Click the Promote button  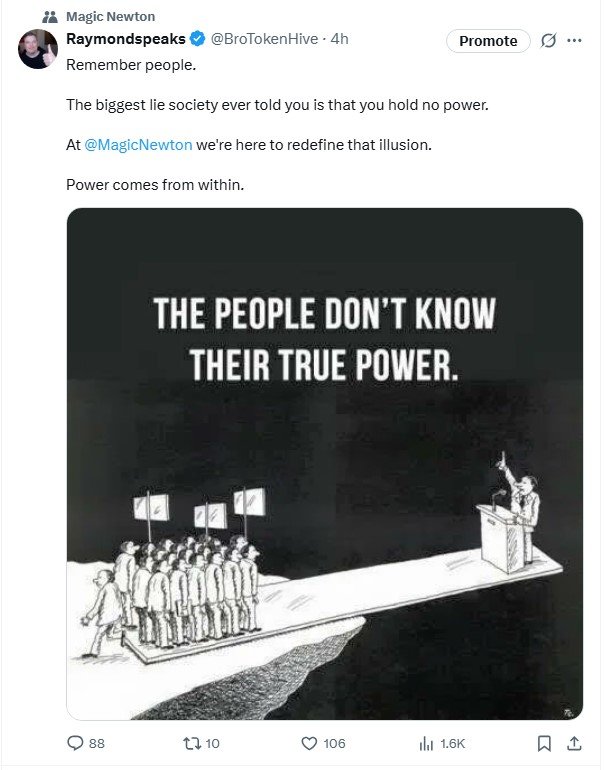pyautogui.click(x=488, y=41)
